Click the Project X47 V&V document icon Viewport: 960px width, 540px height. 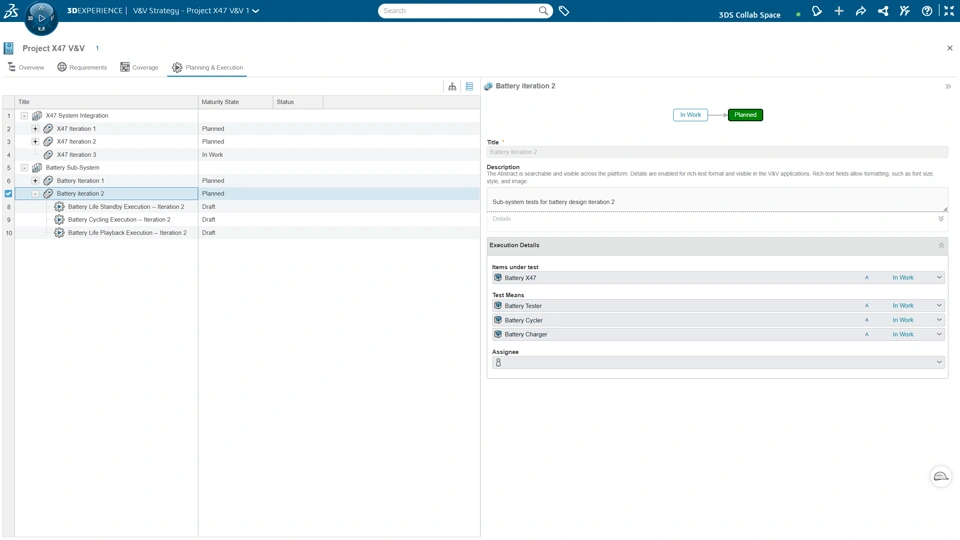click(x=9, y=48)
